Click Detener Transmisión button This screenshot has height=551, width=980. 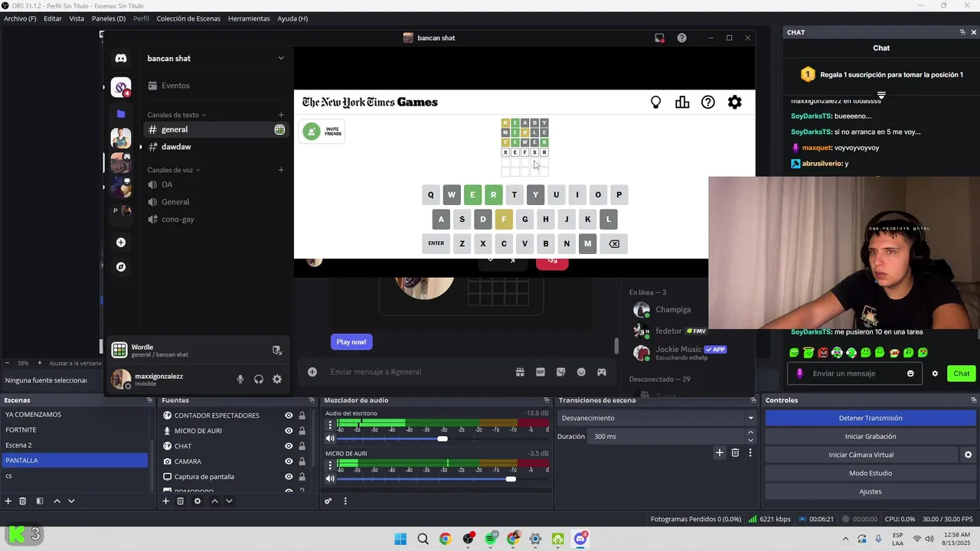point(871,418)
